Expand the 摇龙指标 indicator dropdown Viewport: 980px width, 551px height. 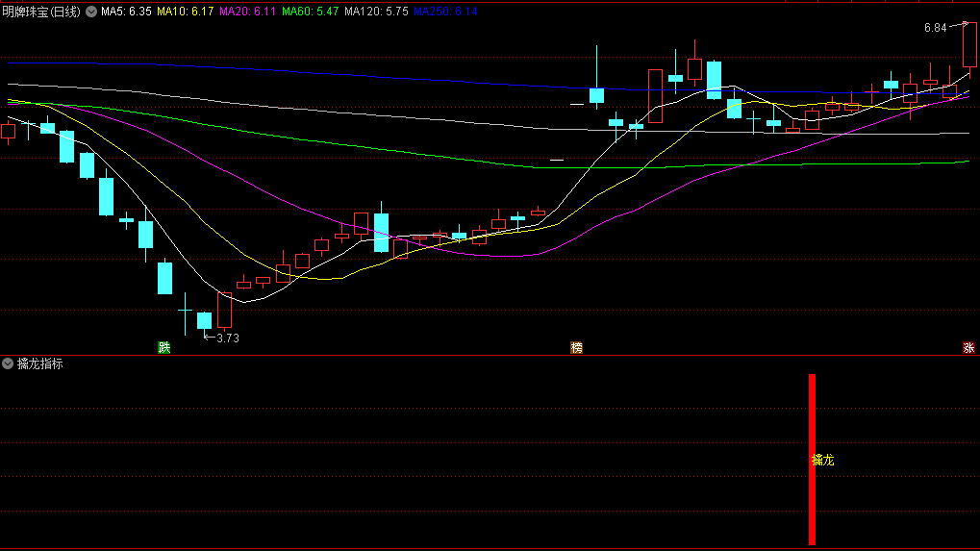click(x=8, y=363)
